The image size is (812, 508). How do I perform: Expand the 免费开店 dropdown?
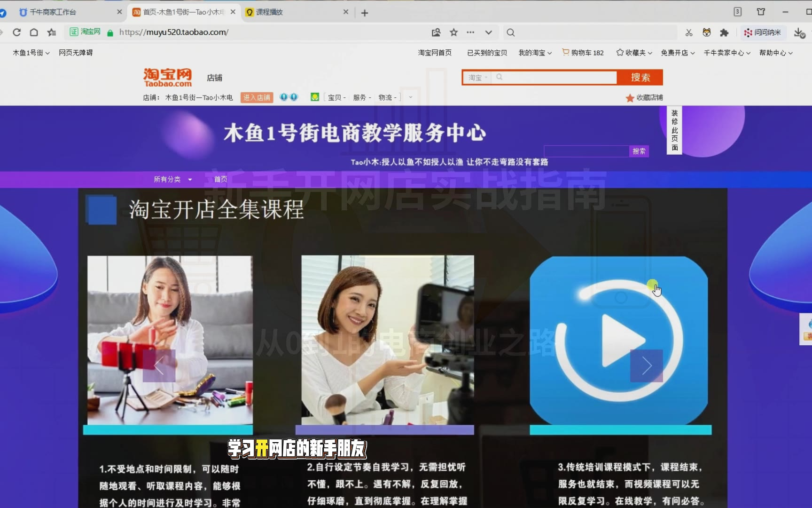pos(678,53)
